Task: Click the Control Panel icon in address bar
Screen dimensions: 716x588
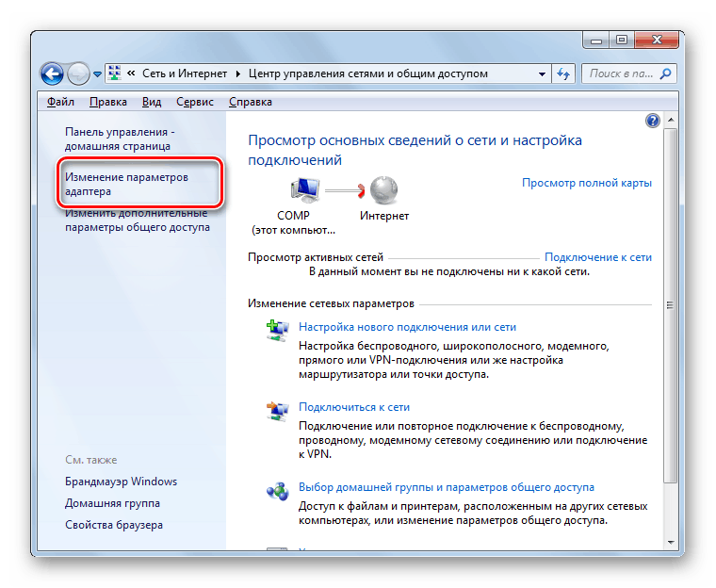Action: click(x=115, y=73)
